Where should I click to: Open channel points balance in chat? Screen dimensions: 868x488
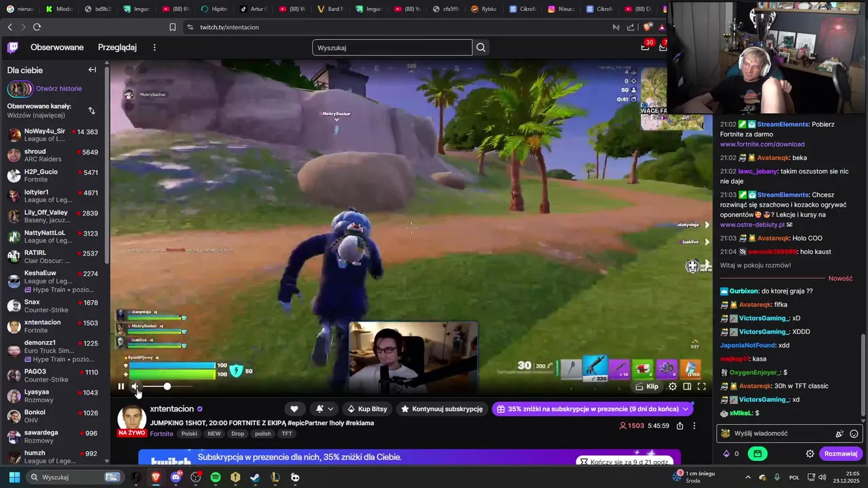[x=730, y=453]
